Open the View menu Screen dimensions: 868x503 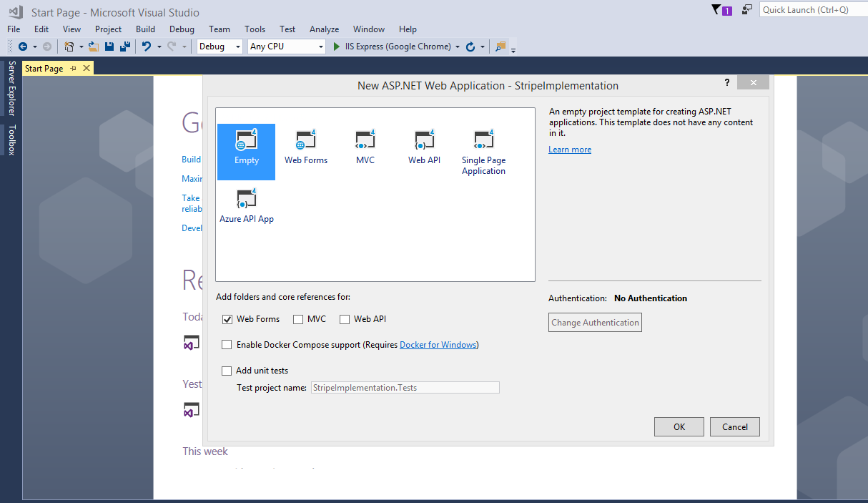pos(71,29)
